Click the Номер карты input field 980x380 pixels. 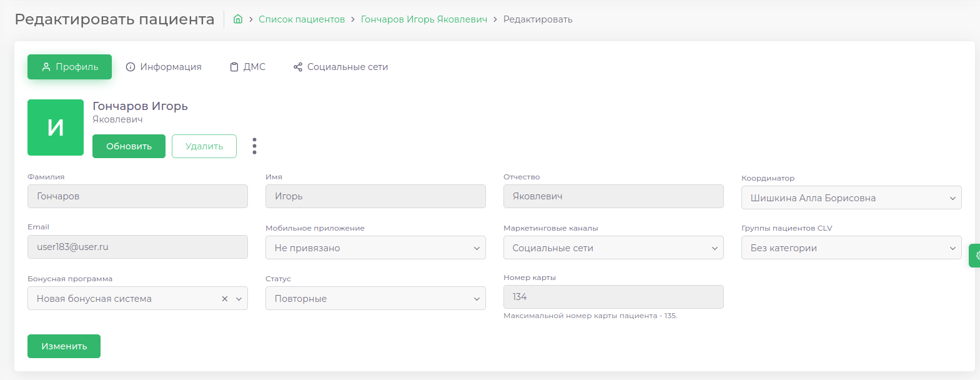[x=613, y=297]
